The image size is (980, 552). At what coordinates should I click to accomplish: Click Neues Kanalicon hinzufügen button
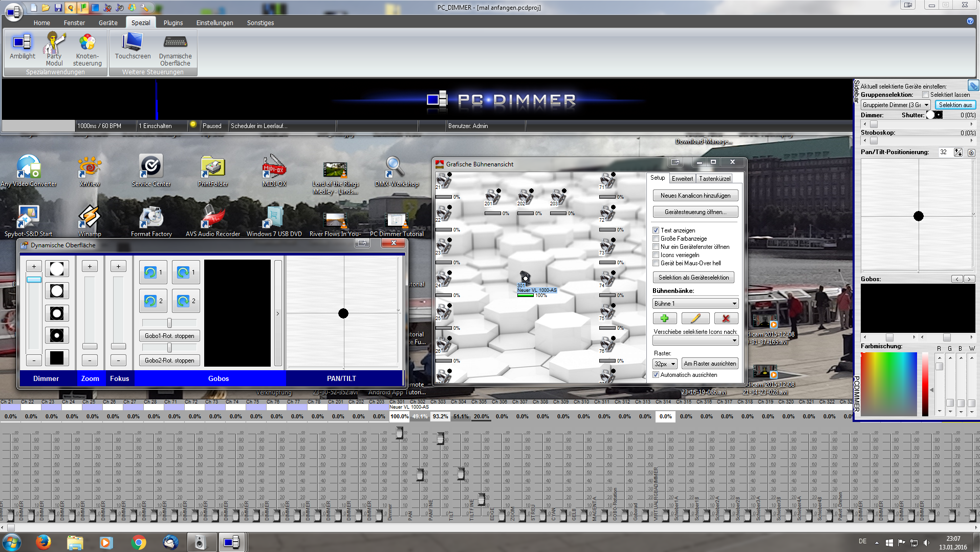695,196
